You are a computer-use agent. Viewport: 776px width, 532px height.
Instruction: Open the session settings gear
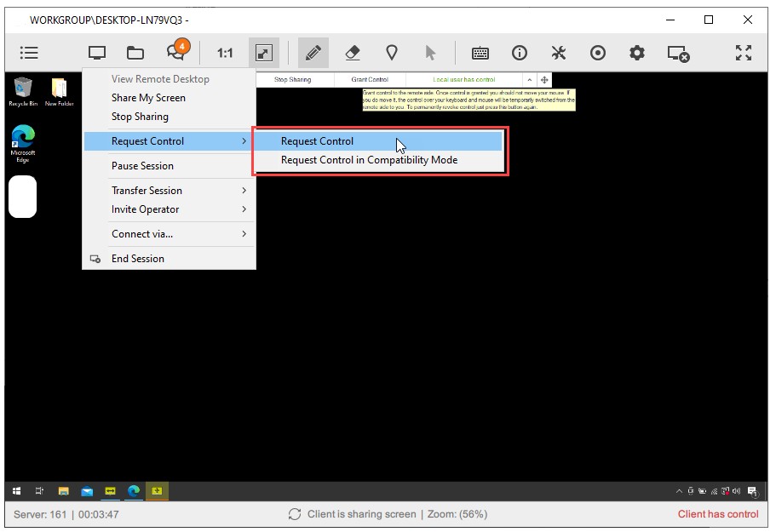click(x=635, y=53)
